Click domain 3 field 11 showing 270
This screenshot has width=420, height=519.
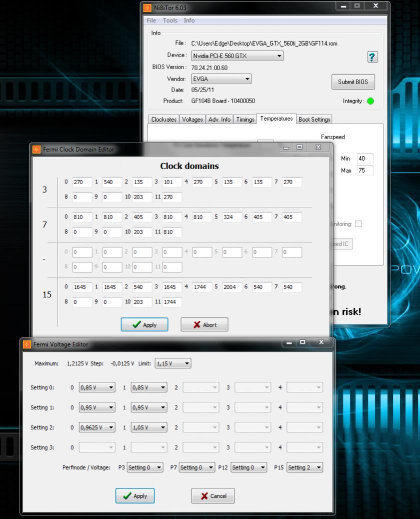[172, 197]
